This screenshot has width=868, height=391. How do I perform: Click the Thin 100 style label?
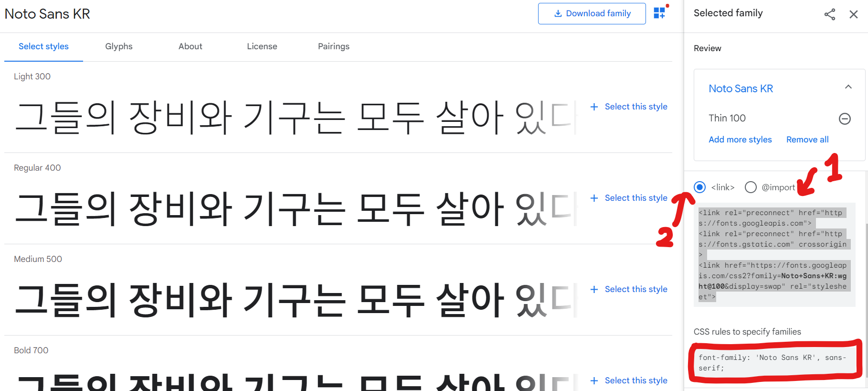[x=727, y=118]
